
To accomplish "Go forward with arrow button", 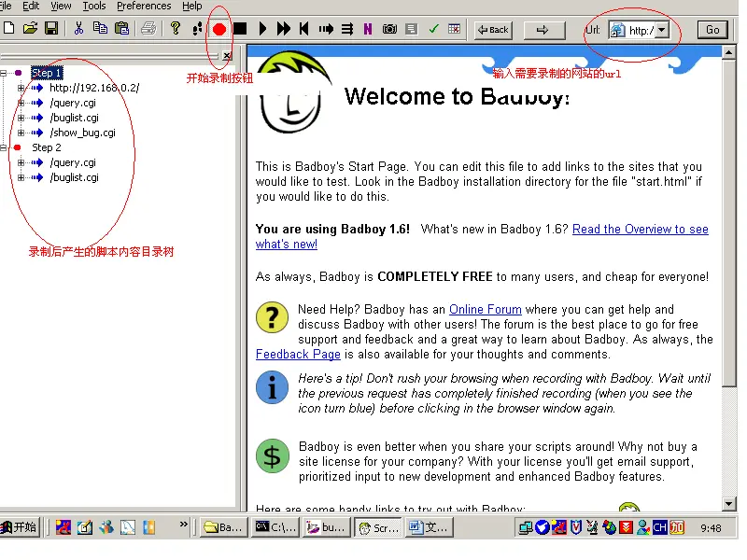I will [543, 30].
